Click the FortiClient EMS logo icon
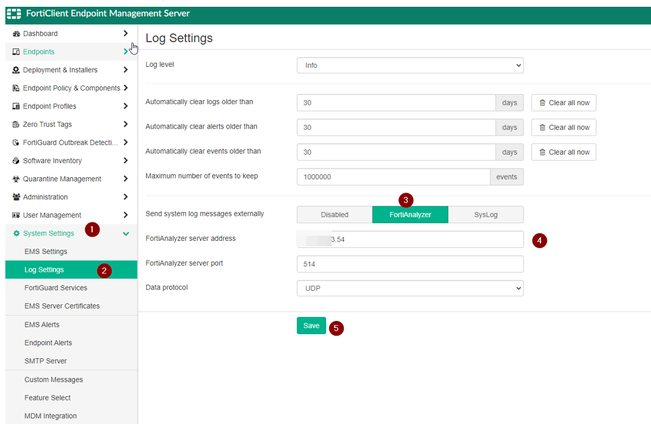Viewport: 651px width, 424px height. coord(14,14)
